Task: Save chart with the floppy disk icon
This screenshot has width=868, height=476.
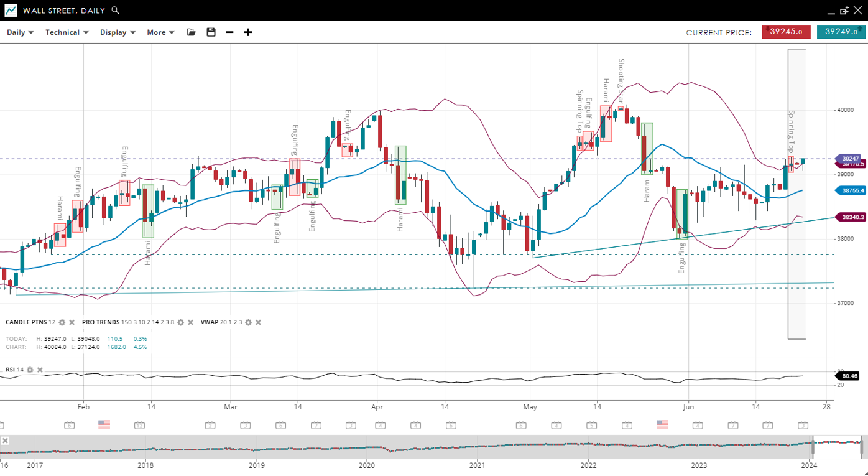Action: click(x=211, y=32)
